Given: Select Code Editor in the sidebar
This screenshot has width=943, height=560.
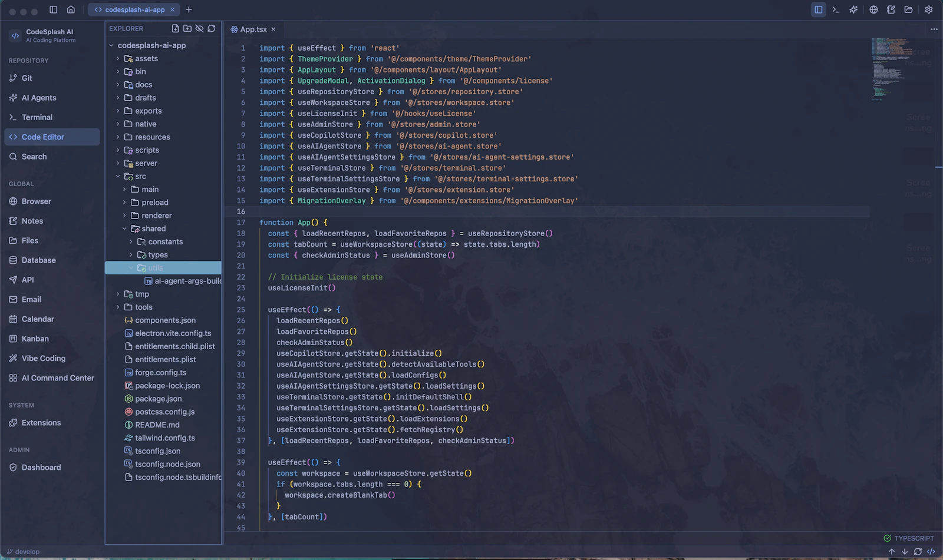Looking at the screenshot, I should click(52, 137).
